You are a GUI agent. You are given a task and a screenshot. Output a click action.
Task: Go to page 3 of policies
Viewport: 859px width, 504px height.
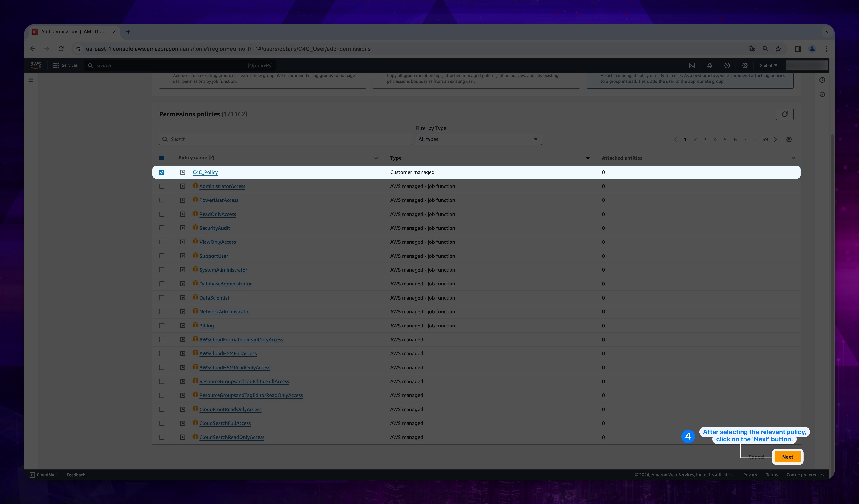pos(705,139)
